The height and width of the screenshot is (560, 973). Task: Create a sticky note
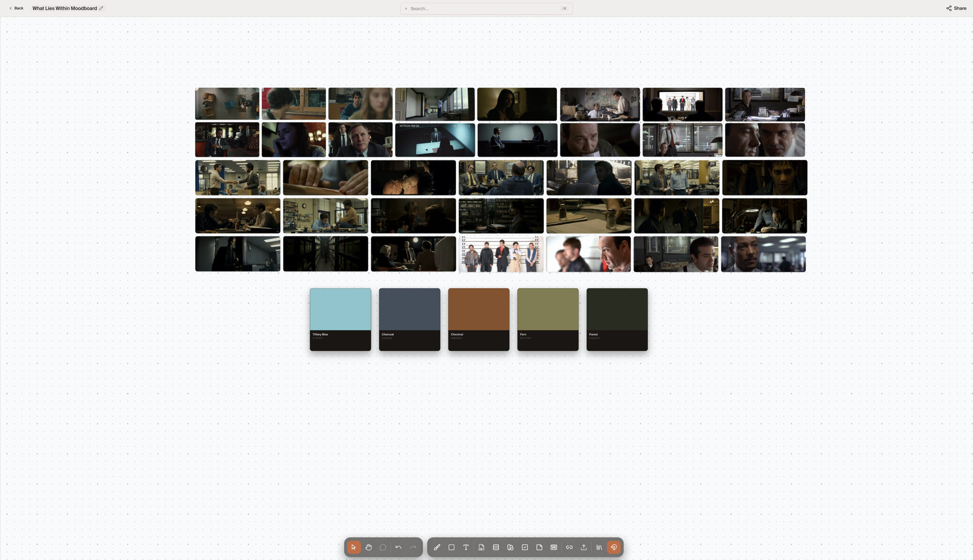(x=539, y=547)
